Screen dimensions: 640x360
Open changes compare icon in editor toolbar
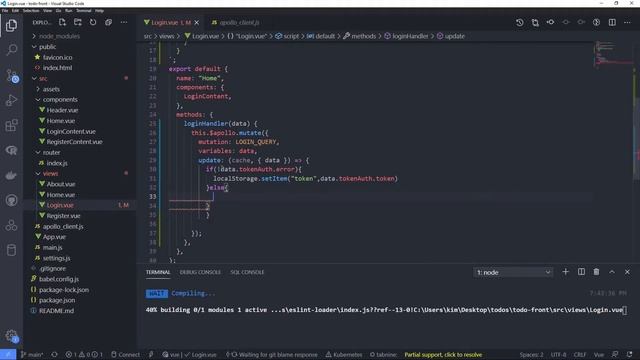click(x=535, y=22)
